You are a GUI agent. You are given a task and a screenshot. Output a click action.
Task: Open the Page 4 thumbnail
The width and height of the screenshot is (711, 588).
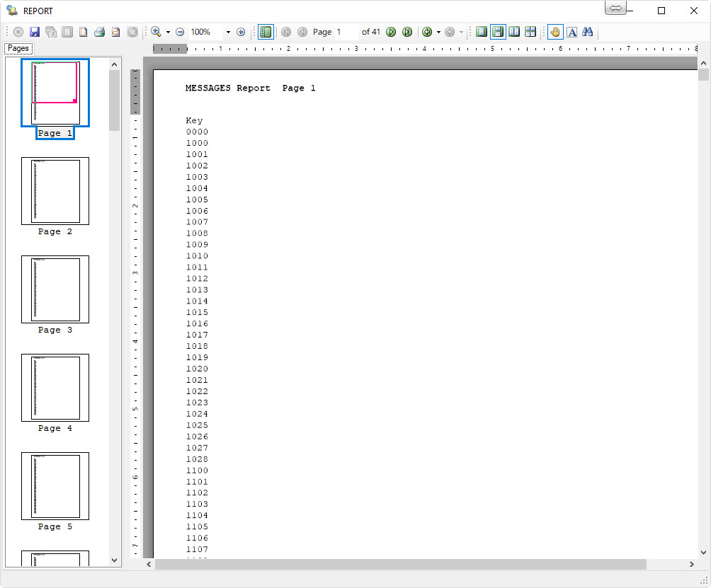tap(55, 387)
